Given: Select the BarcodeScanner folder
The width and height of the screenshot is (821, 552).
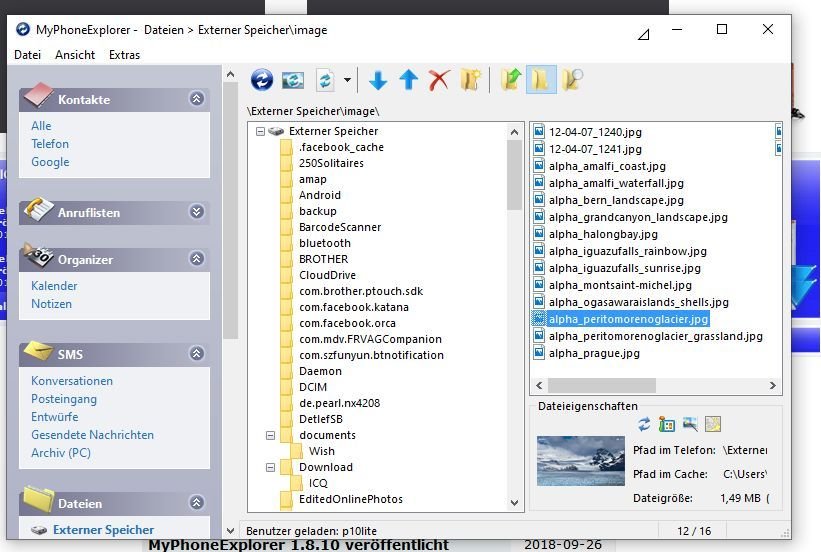Looking at the screenshot, I should tap(340, 227).
